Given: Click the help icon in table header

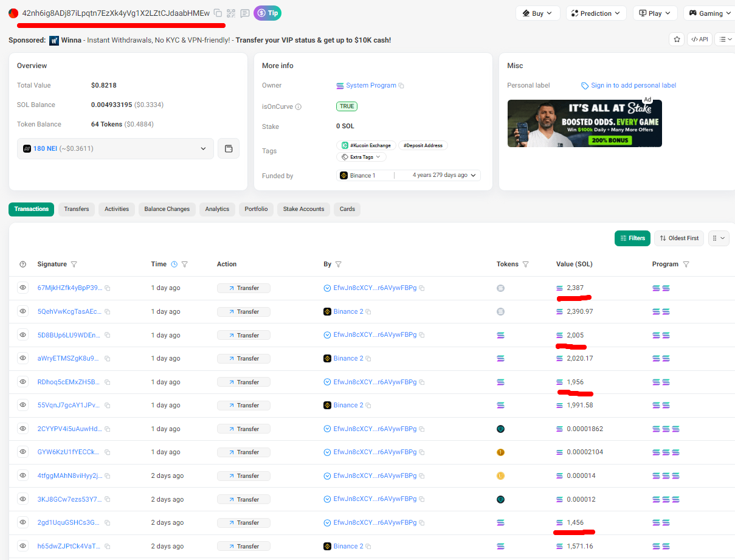Looking at the screenshot, I should pos(23,264).
